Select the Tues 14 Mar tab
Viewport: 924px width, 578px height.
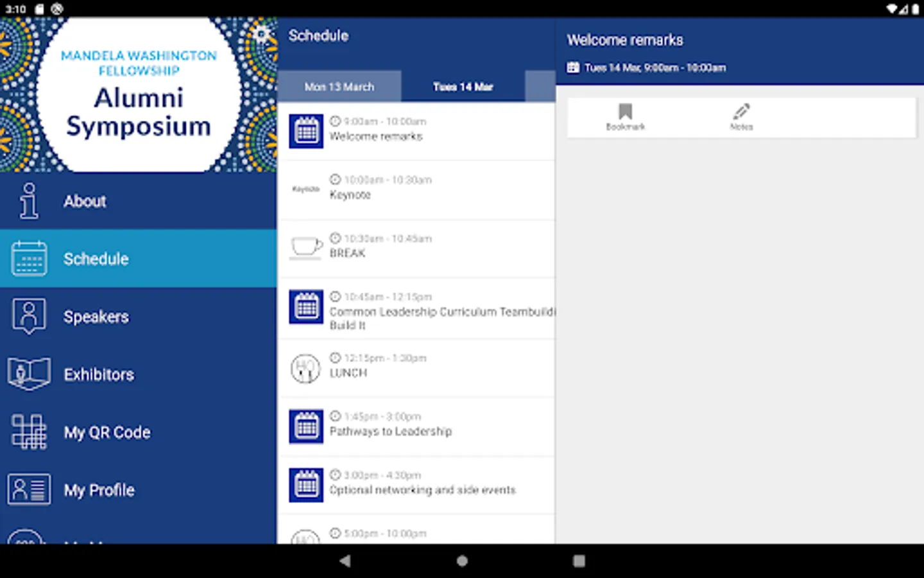pyautogui.click(x=463, y=87)
